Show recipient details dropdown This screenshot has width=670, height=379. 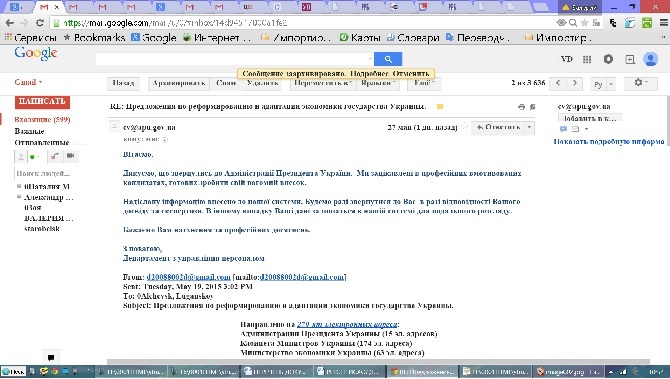coord(165,139)
